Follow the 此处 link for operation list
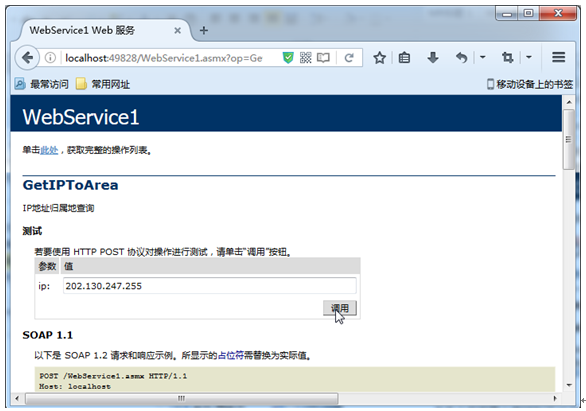 [49, 150]
